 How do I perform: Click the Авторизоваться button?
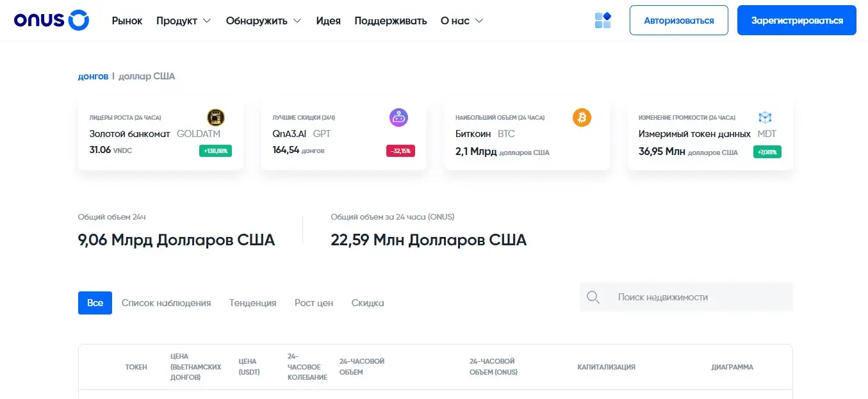678,20
